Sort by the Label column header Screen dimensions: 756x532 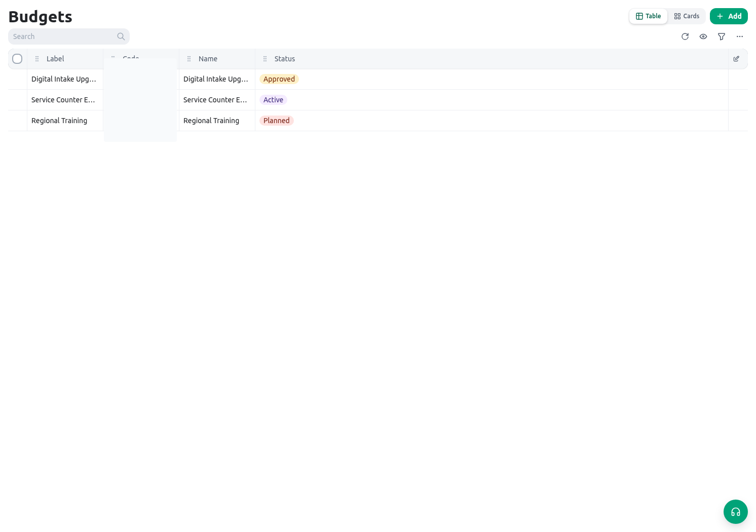pos(55,59)
